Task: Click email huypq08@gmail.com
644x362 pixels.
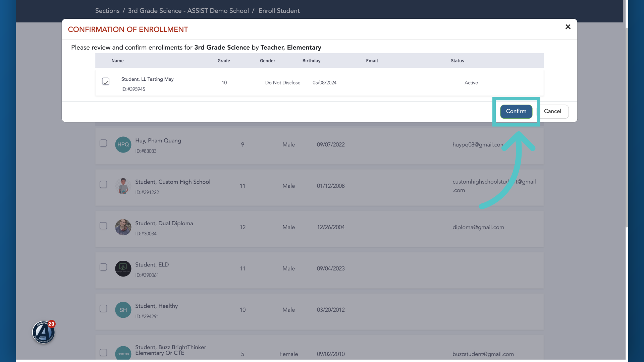Action: 479,144
